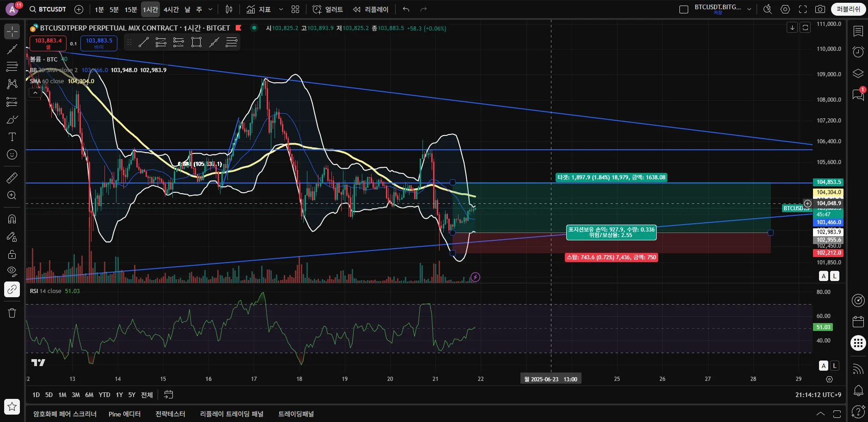Screen dimensions: 868x422
Task: Switch to the 15분 timeframe
Action: (x=131, y=9)
